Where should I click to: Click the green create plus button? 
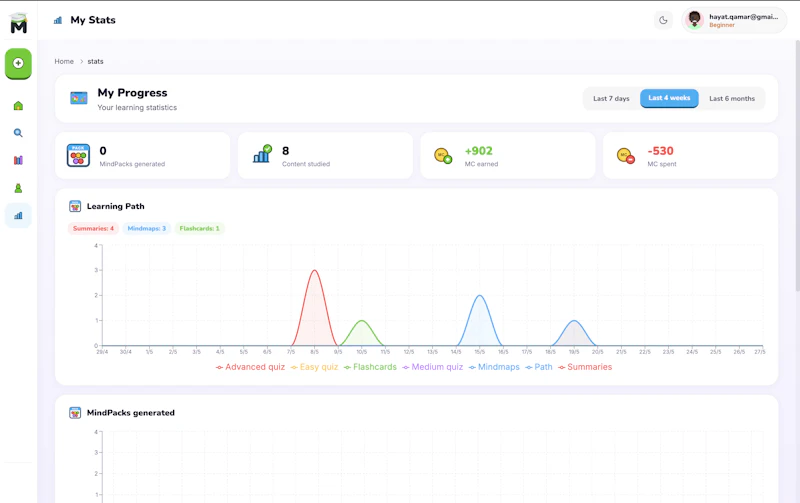coord(18,63)
